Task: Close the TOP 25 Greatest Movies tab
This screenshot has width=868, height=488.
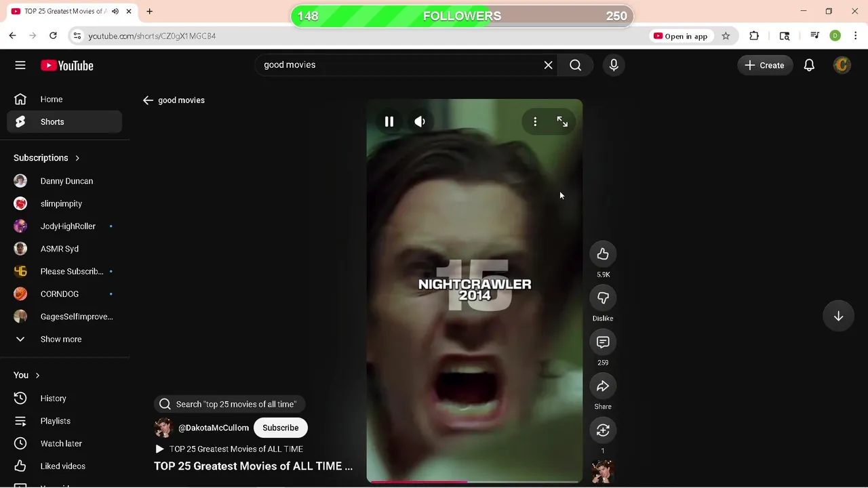Action: click(x=129, y=12)
